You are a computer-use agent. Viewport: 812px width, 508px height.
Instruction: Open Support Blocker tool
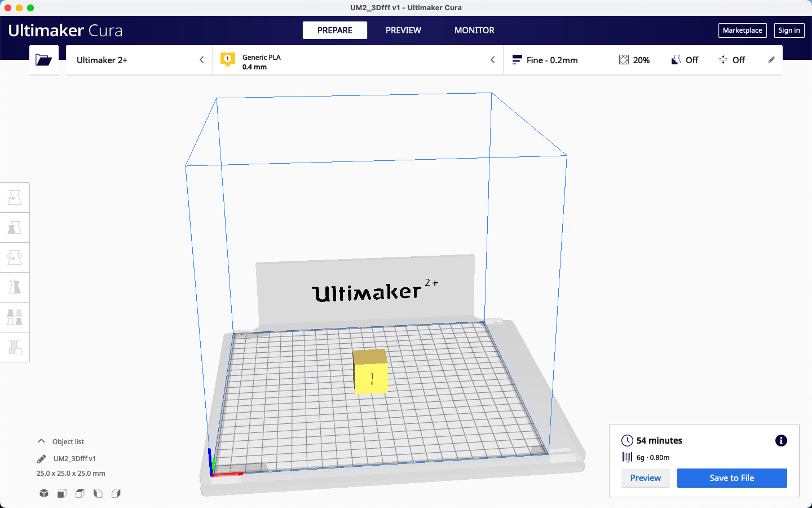click(15, 347)
